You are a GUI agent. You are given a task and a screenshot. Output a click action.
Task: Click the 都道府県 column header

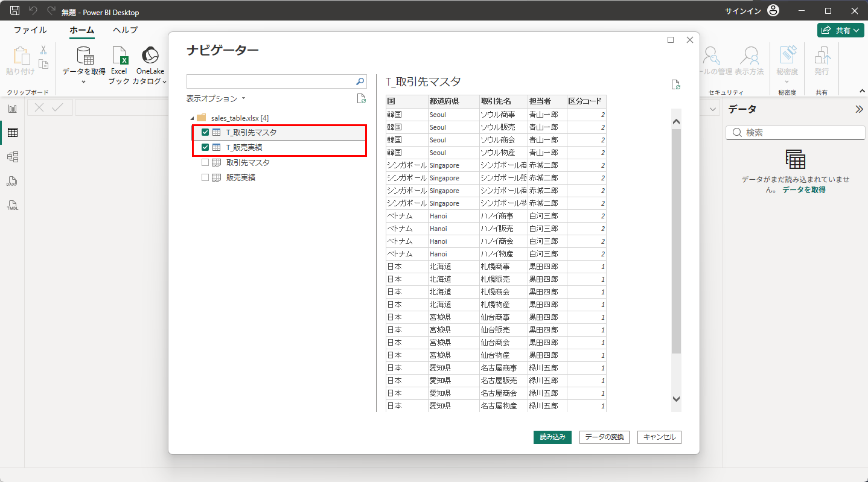click(453, 101)
